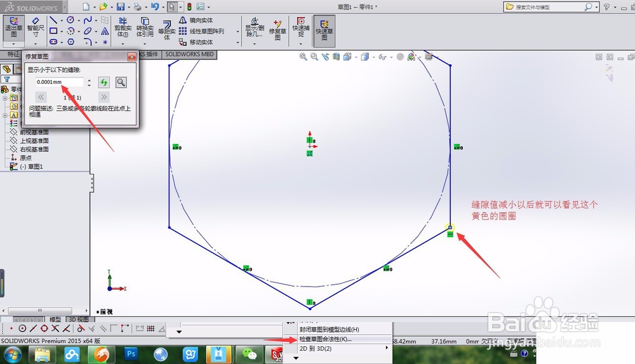Click Convert Entities (转换实体引用) tool
The width and height of the screenshot is (635, 364).
pyautogui.click(x=145, y=27)
